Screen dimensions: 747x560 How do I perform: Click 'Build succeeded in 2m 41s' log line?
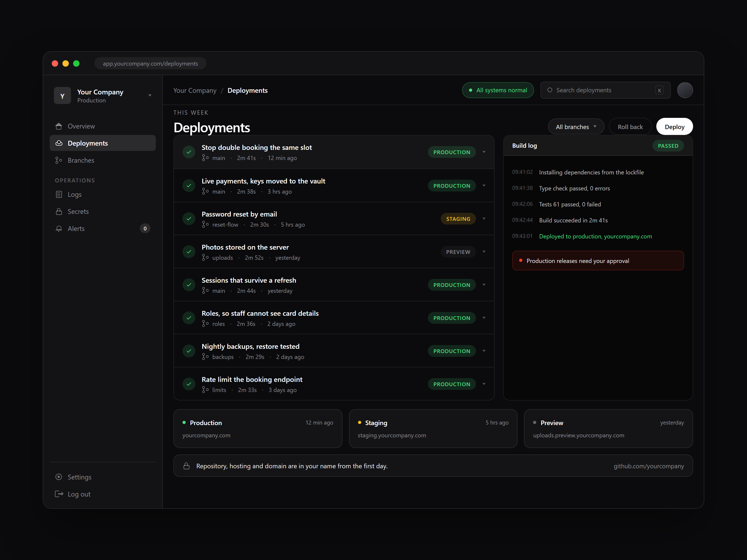[573, 221]
